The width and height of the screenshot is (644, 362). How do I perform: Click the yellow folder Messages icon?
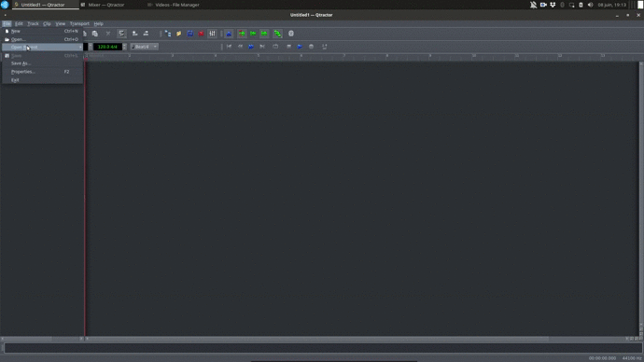point(178,34)
